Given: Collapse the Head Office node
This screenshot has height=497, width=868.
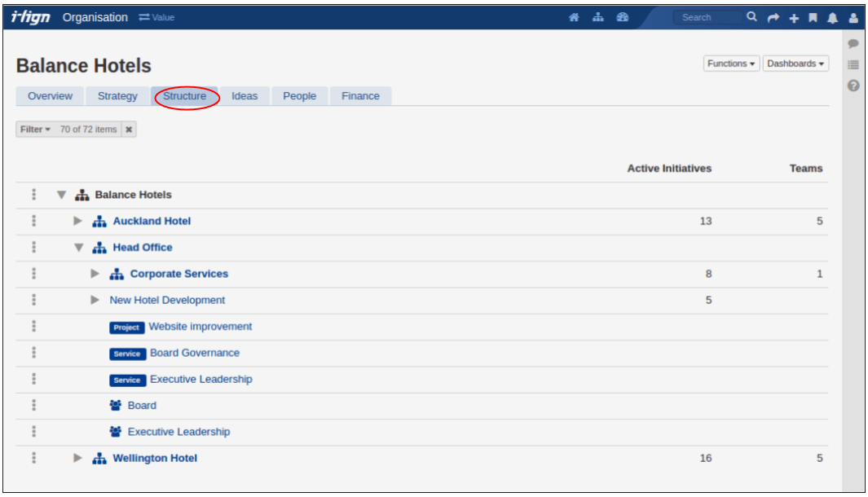Looking at the screenshot, I should coord(78,248).
